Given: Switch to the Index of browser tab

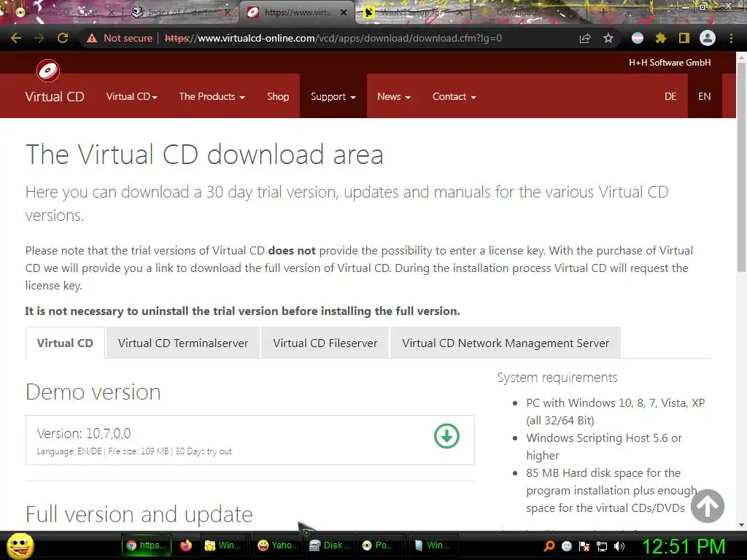Looking at the screenshot, I should pos(179,12).
